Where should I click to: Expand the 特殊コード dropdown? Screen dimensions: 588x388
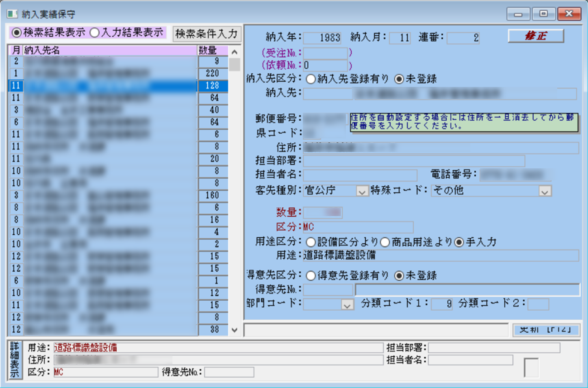(x=544, y=191)
